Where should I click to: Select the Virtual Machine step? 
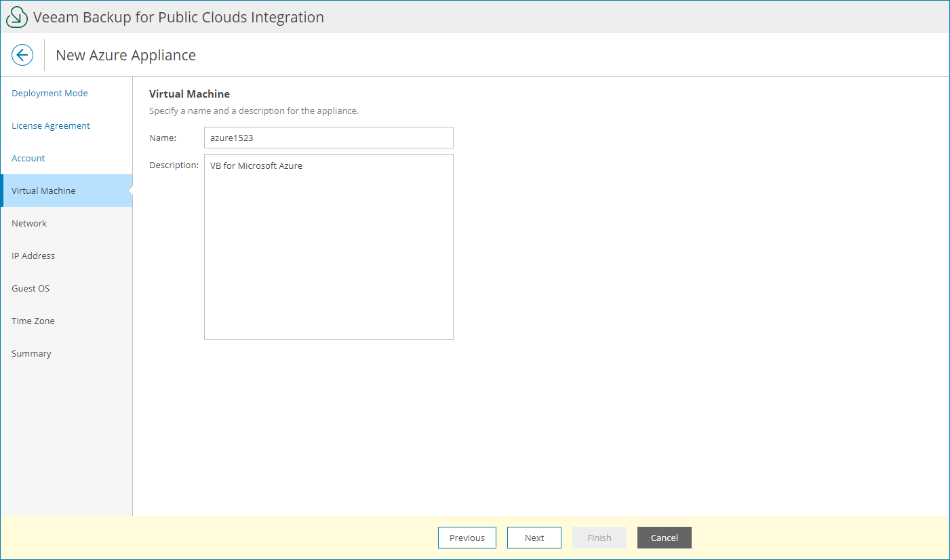(43, 191)
